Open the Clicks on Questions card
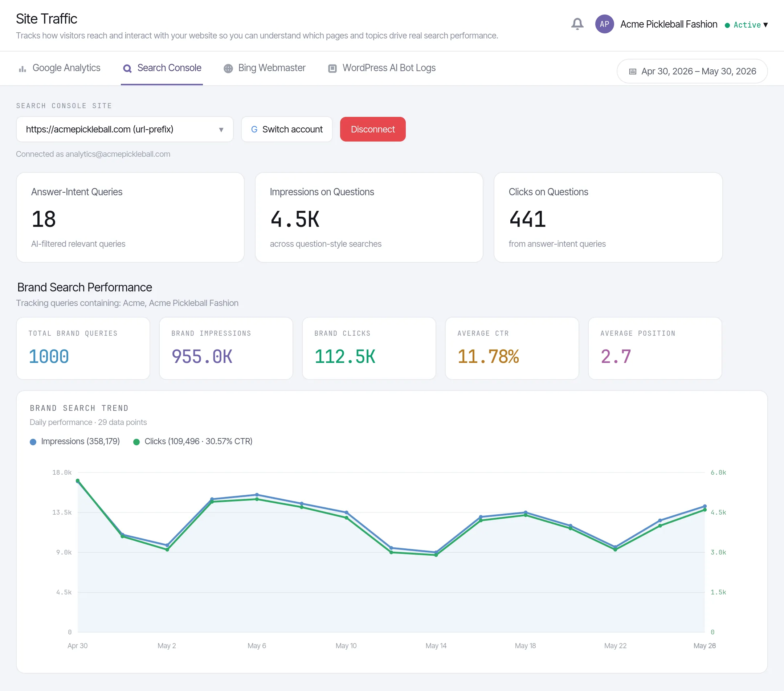 (x=608, y=217)
